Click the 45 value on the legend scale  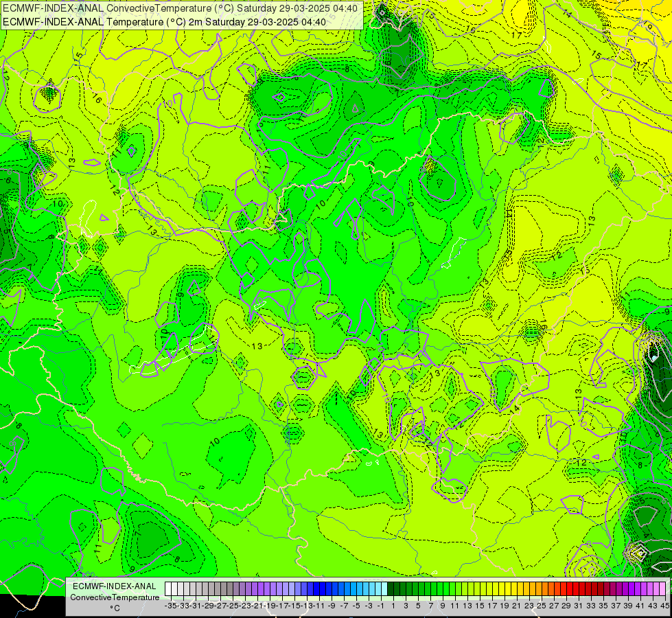[x=664, y=606]
